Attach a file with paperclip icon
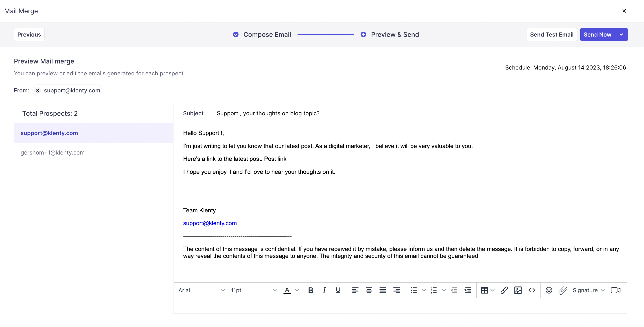644x327 pixels. [x=563, y=290]
